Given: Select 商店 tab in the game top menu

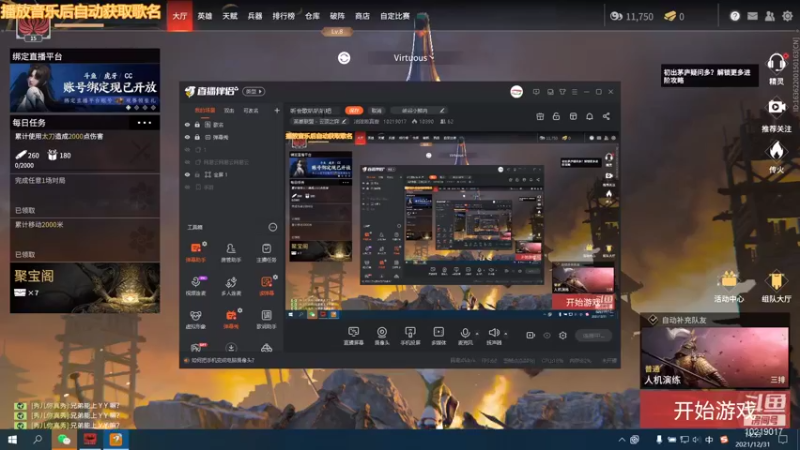Looking at the screenshot, I should (x=362, y=16).
